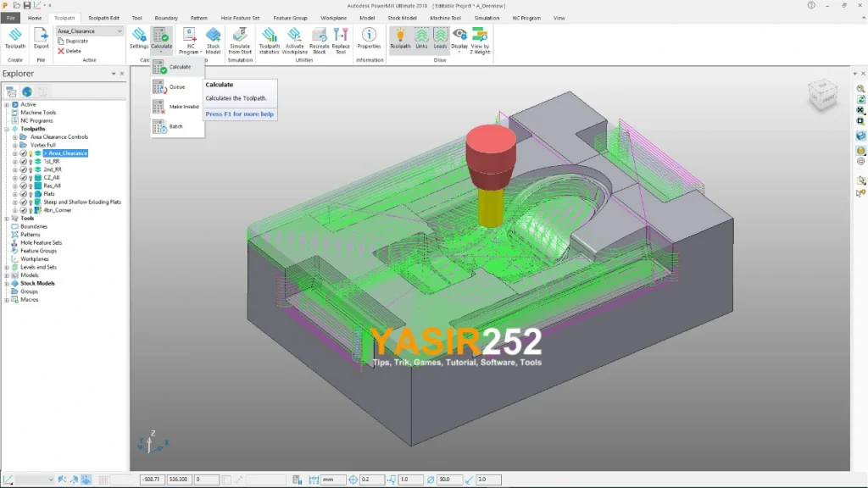
Task: Collapse the Toolpaths tree node
Action: point(7,129)
